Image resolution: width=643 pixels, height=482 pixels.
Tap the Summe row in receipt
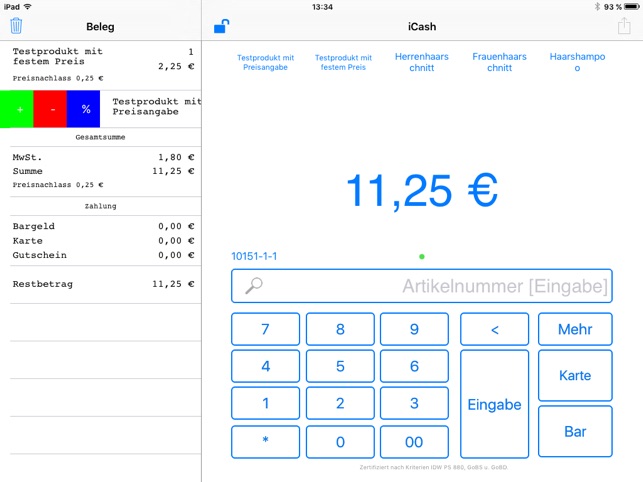[x=103, y=171]
